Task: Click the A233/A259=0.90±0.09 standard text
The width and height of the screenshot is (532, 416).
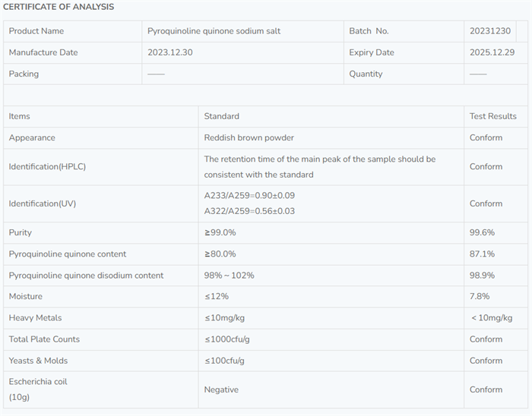Action: coord(249,196)
